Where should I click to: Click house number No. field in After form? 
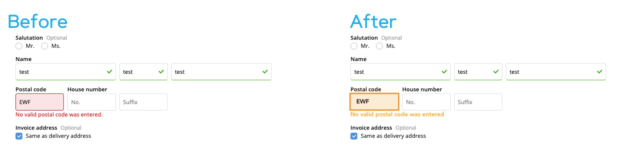[426, 102]
